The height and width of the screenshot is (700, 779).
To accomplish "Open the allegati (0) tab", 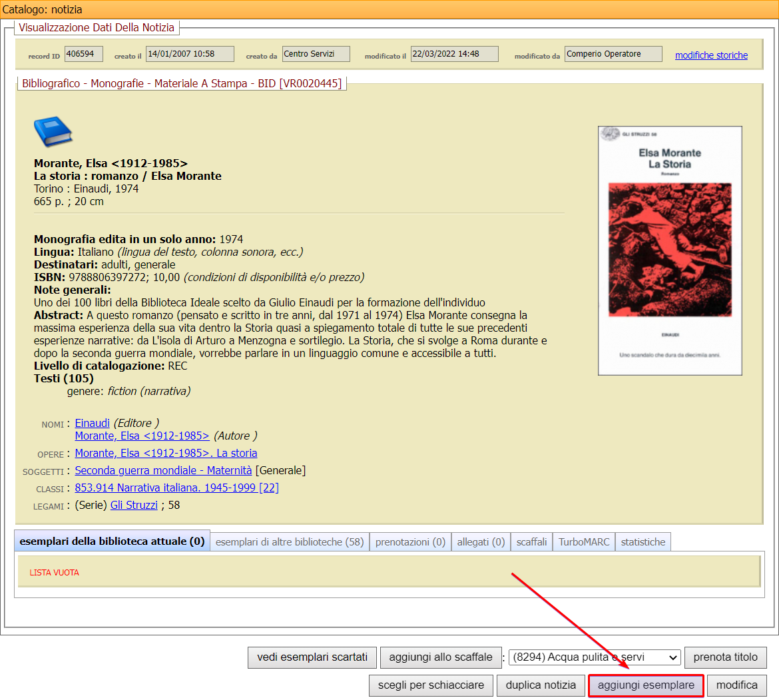I will point(481,541).
